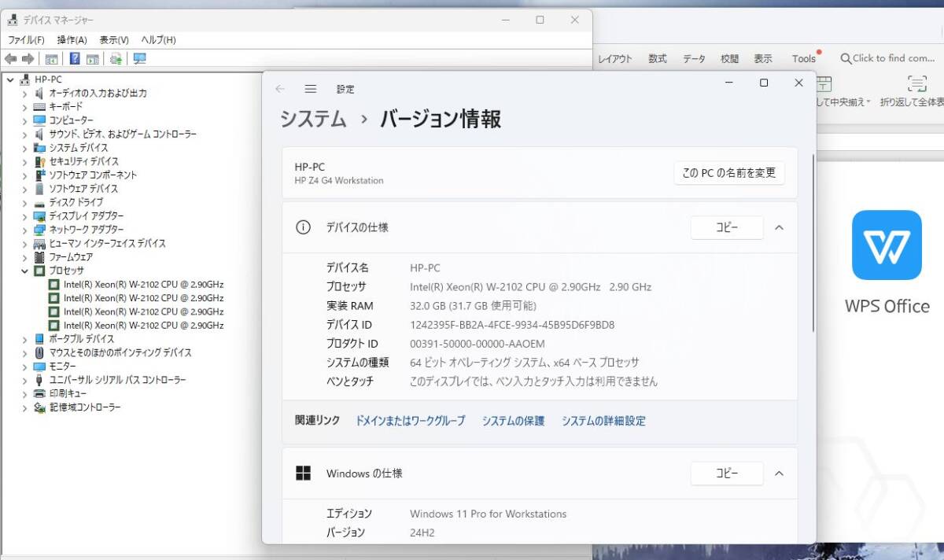The image size is (944, 560).
Task: Click the 'Click to find commands' search box
Action: click(x=887, y=58)
